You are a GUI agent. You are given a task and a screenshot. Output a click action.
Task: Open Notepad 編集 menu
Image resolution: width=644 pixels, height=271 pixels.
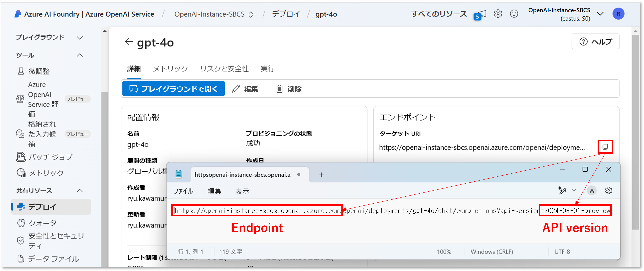tap(214, 191)
